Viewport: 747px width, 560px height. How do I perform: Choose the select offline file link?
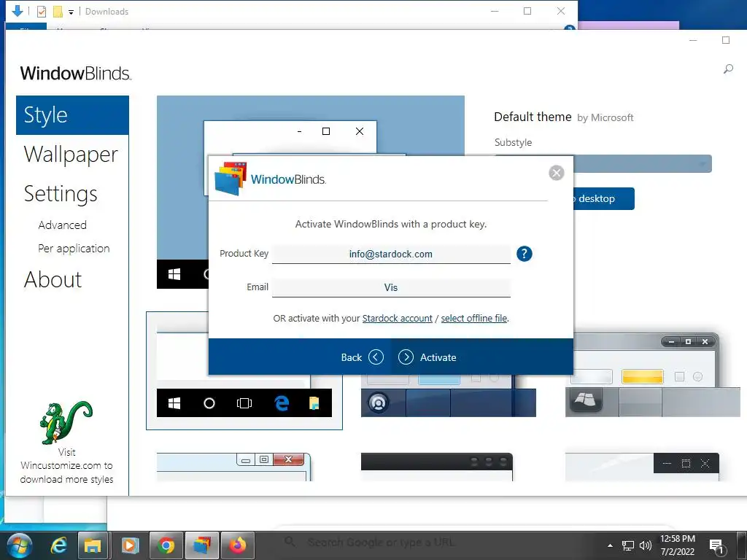(473, 318)
